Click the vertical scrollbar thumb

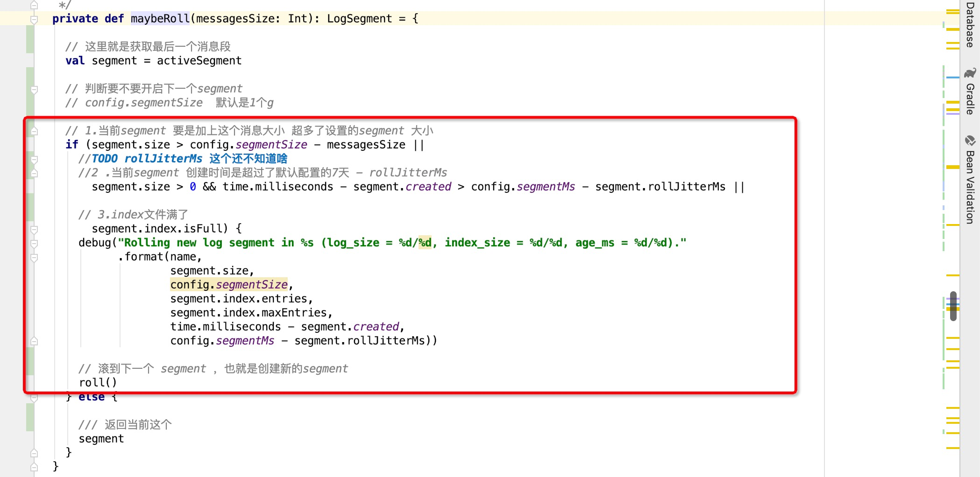[953, 306]
